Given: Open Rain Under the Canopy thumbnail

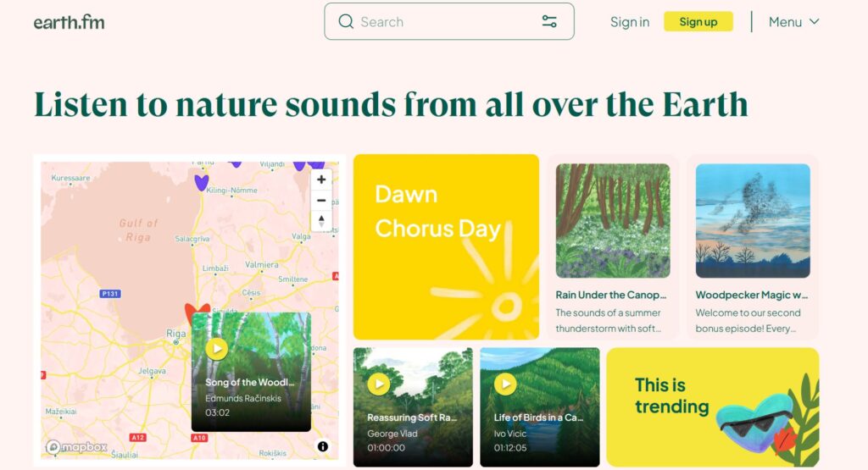Looking at the screenshot, I should [x=613, y=221].
